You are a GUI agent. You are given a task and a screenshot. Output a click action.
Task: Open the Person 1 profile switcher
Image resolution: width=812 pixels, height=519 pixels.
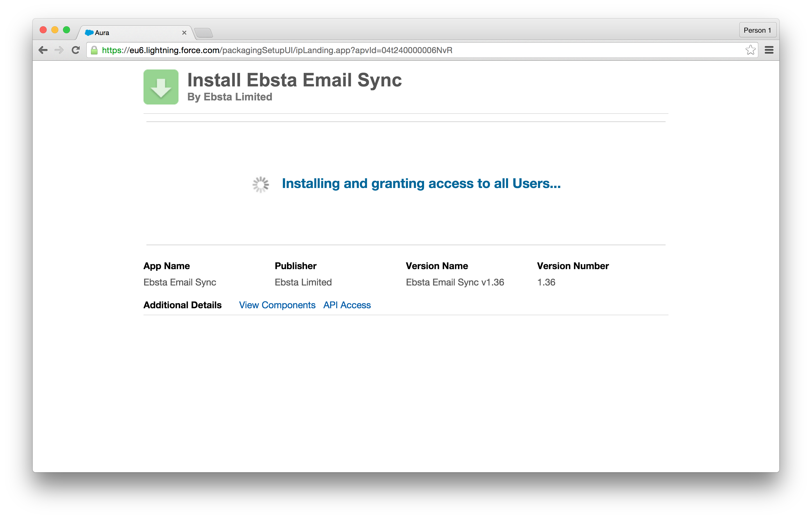click(x=757, y=30)
